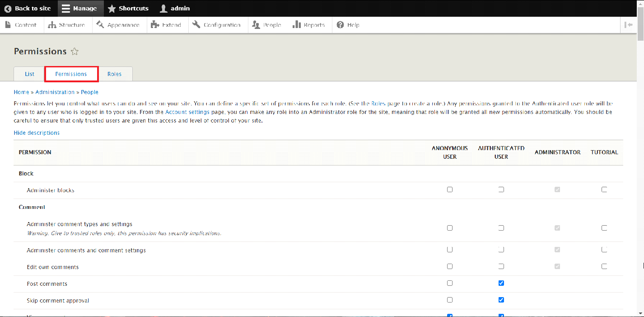Enable Administer blocks for Anonymous user
Image resolution: width=644 pixels, height=317 pixels.
click(450, 190)
